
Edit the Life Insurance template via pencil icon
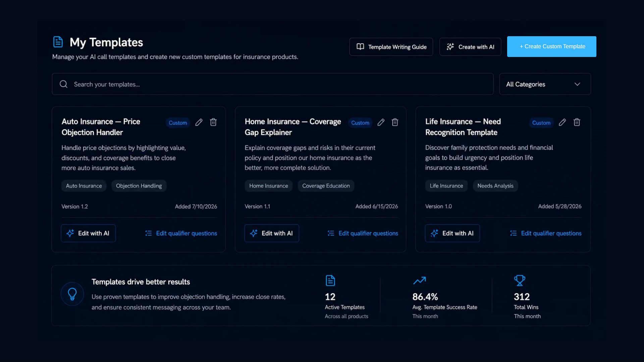pos(562,122)
